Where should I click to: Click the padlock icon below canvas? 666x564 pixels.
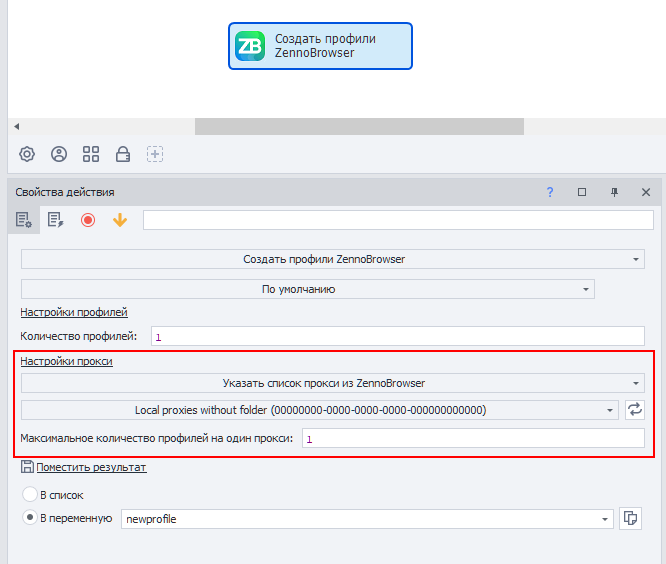pos(123,154)
